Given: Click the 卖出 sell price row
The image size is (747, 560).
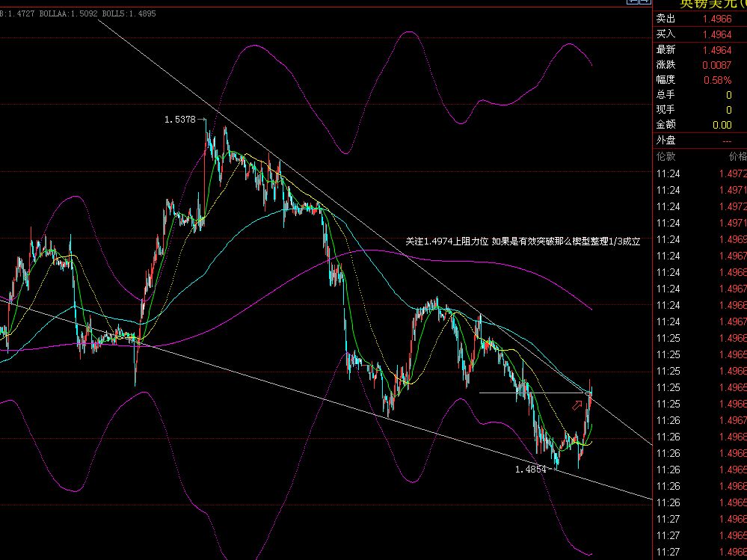Looking at the screenshot, I should click(x=698, y=19).
